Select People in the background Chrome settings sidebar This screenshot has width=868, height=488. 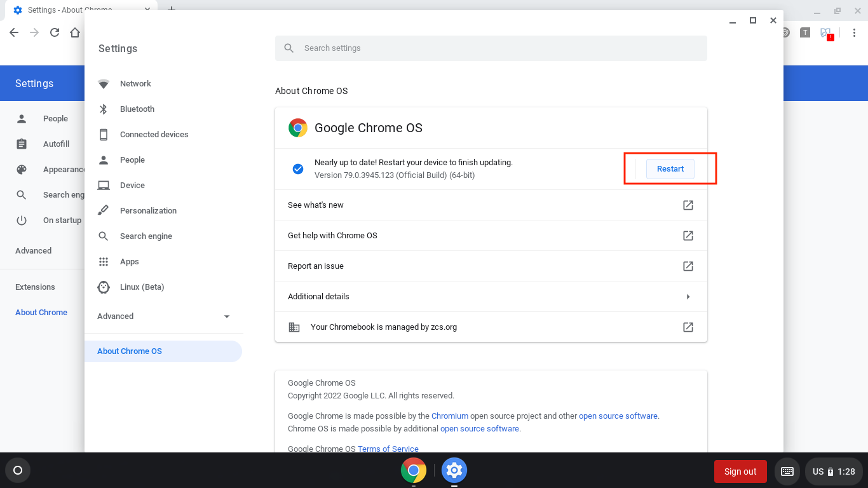click(55, 119)
